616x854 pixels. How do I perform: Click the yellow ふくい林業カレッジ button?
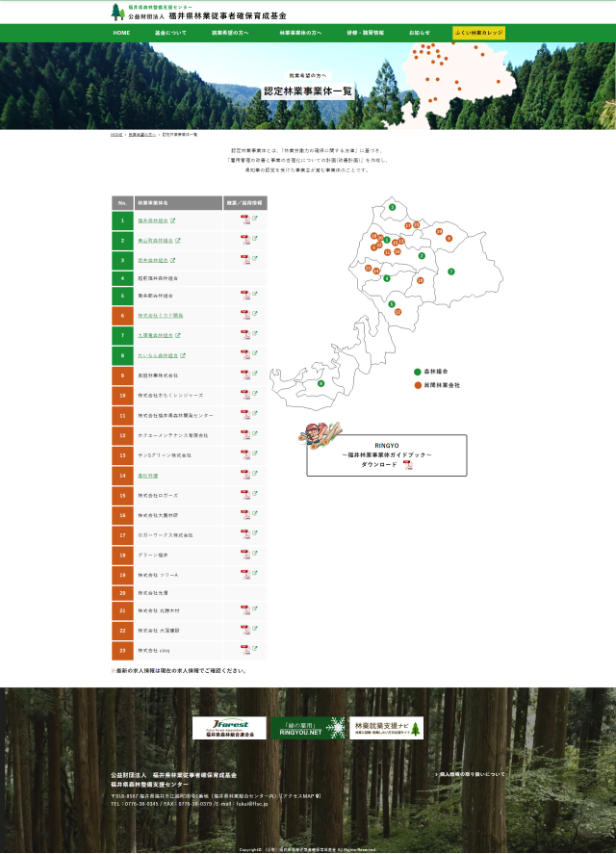tap(478, 33)
